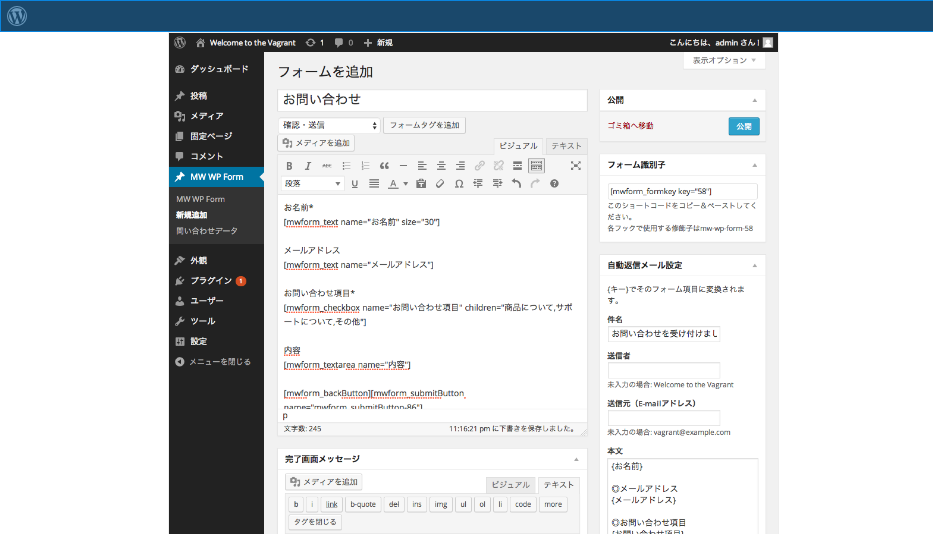Expand the 表示オプション screen options
Screen dimensions: 933x534
click(x=724, y=61)
